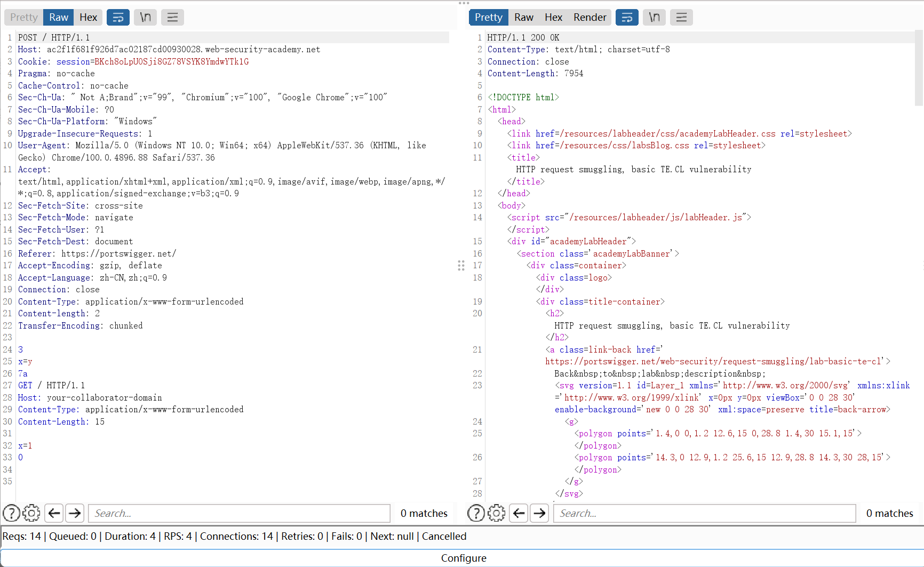Click 'Connection: close' in response headers
The image size is (924, 567).
tap(528, 61)
